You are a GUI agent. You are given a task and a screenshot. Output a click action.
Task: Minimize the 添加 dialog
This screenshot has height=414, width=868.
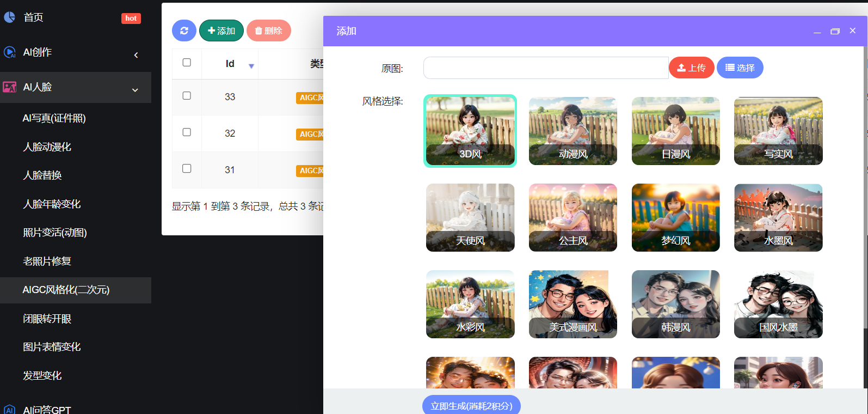(817, 32)
